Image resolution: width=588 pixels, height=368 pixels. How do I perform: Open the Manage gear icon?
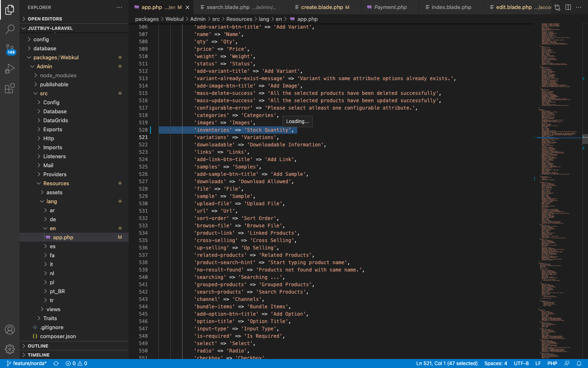tap(10, 349)
